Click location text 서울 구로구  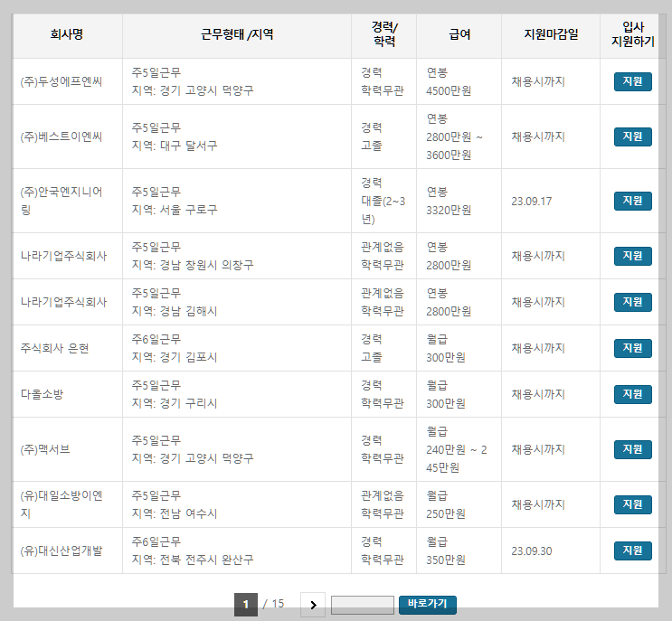point(188,210)
